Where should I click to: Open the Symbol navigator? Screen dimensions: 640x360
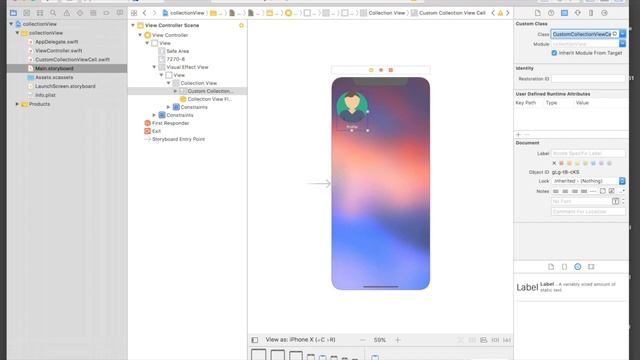pyautogui.click(x=40, y=13)
